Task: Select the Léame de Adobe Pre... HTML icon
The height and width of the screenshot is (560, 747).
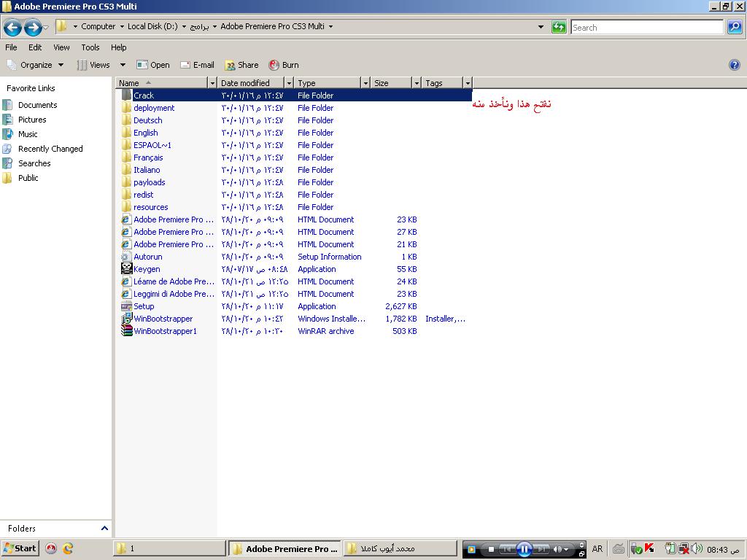Action: pos(126,281)
